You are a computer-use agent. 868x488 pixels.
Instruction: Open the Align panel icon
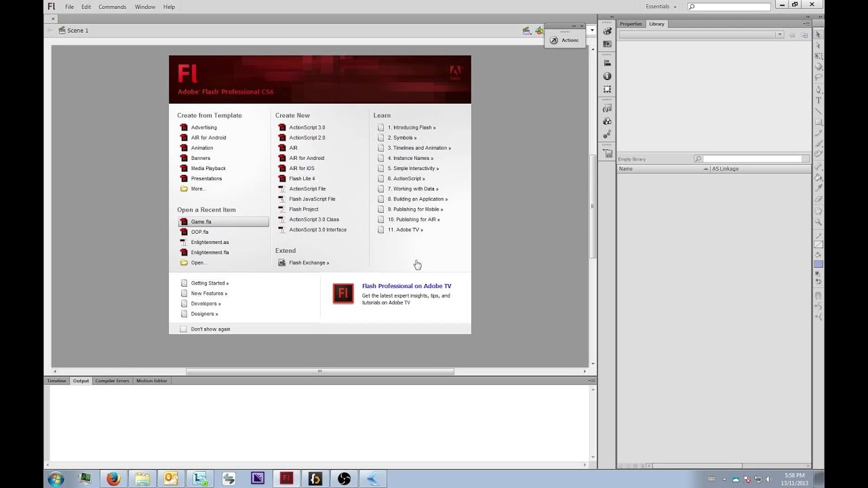(x=607, y=63)
